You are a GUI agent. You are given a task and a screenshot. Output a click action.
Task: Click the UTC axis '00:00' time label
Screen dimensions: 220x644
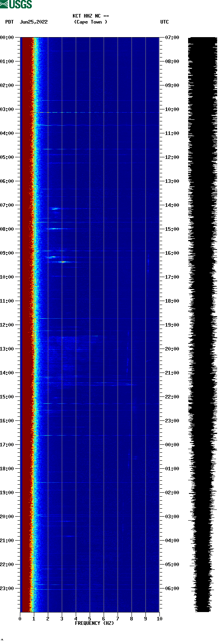point(172,445)
